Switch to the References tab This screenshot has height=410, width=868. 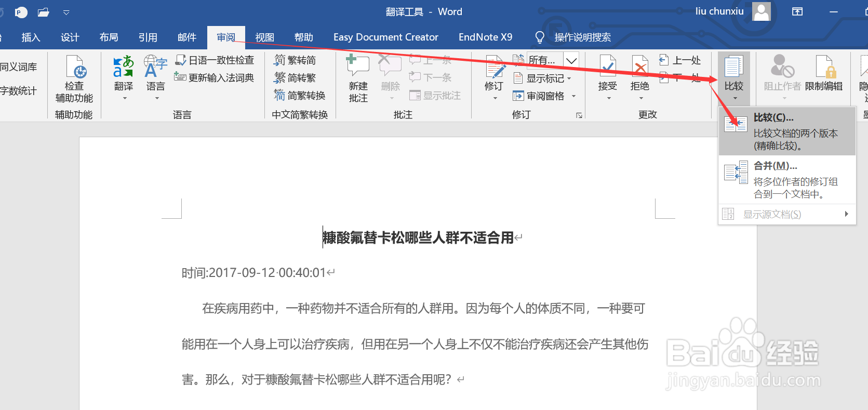tap(148, 37)
